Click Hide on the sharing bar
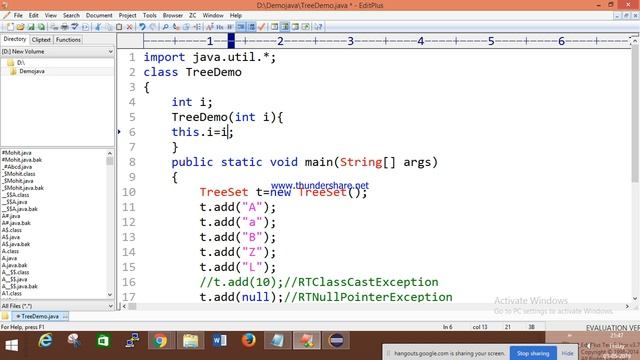The height and width of the screenshot is (360, 640). (x=567, y=353)
